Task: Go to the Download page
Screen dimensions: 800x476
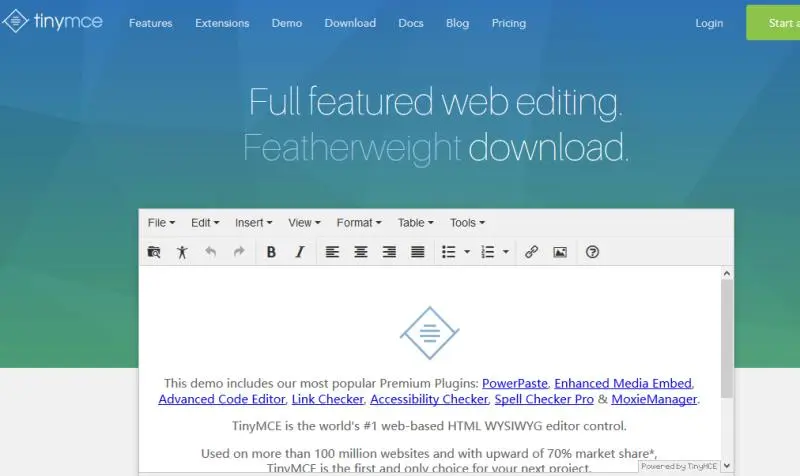Action: tap(350, 23)
